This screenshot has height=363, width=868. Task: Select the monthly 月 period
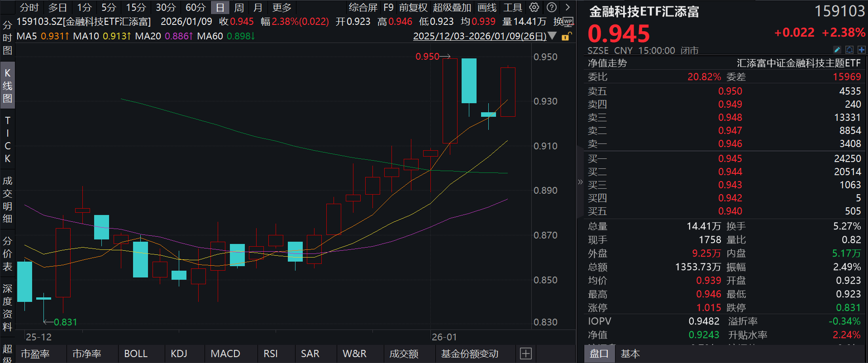[x=258, y=8]
